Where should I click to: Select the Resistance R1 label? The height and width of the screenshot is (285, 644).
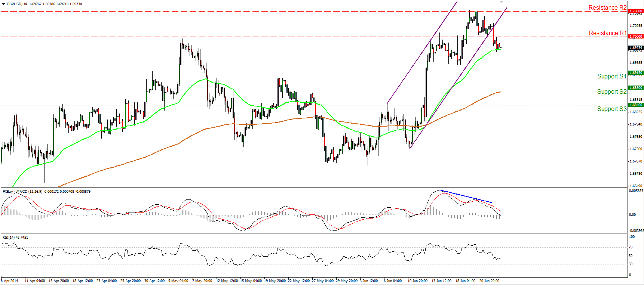coord(608,33)
